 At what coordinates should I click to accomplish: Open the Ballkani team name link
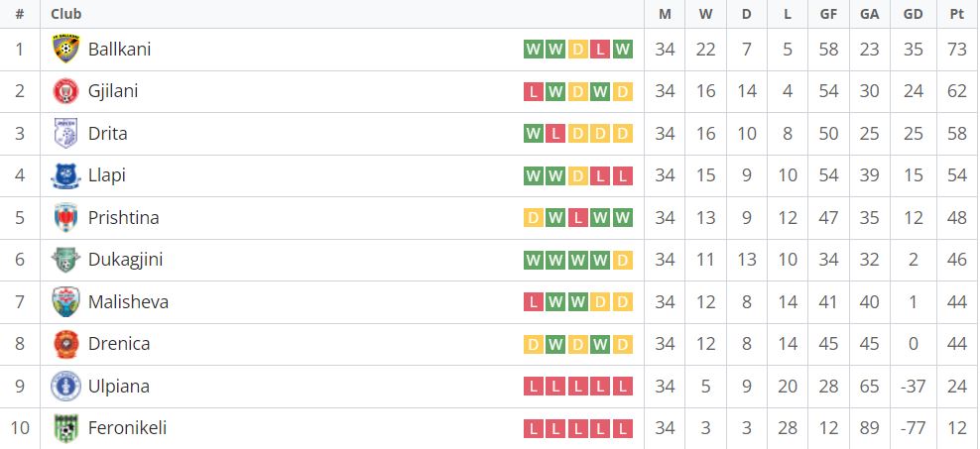[x=119, y=50]
